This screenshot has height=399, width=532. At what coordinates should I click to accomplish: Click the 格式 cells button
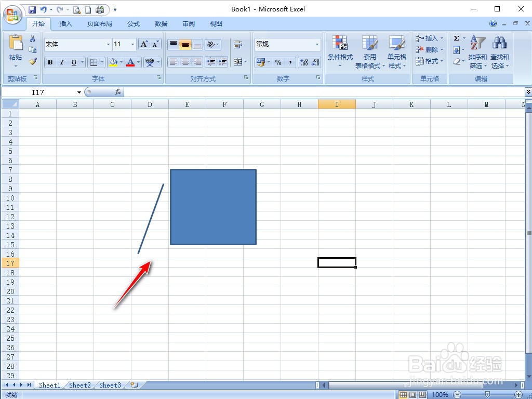[430, 61]
